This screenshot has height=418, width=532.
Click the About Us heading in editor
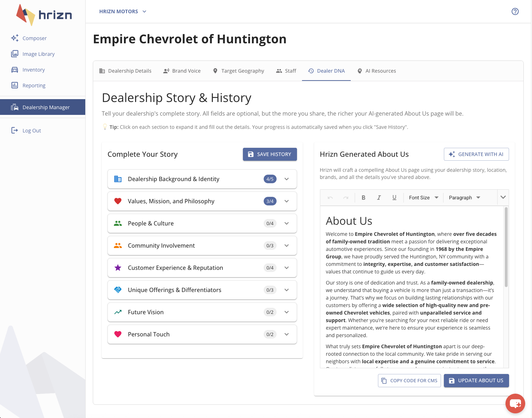coord(349,221)
